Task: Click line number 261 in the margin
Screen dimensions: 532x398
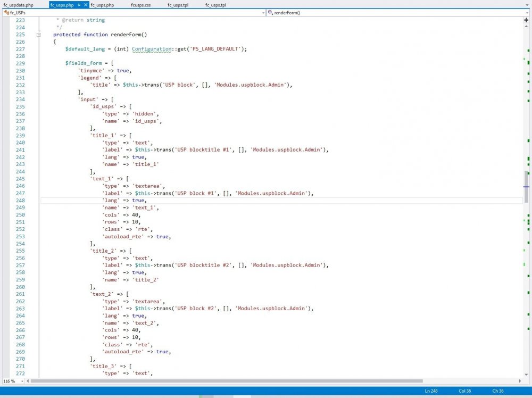Action: 20,294
